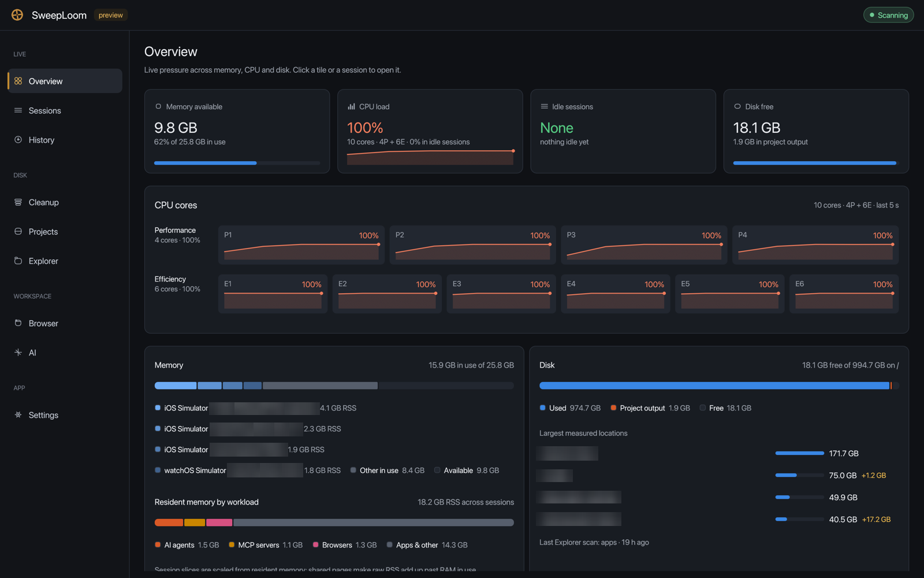The width and height of the screenshot is (924, 578).
Task: Select the P3 performance core chart
Action: point(644,245)
